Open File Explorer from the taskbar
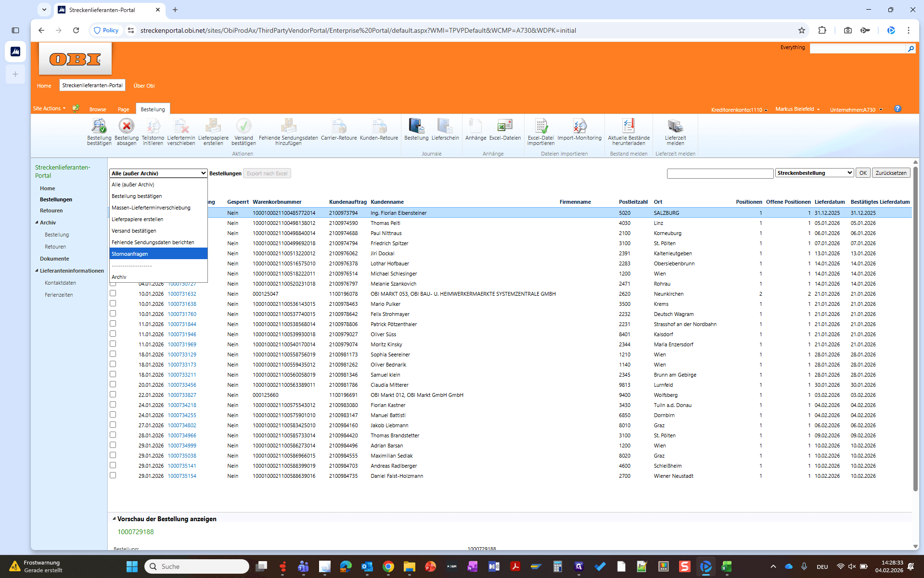 tap(409, 566)
